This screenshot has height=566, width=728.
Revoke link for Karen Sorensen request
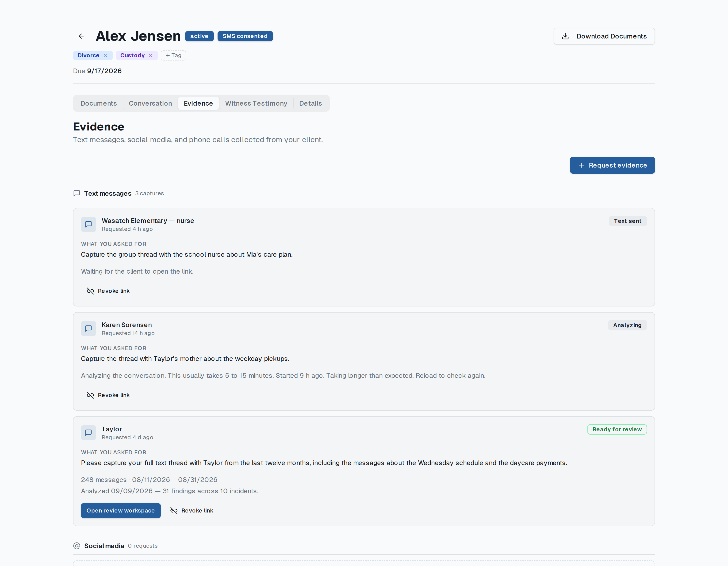coord(108,395)
